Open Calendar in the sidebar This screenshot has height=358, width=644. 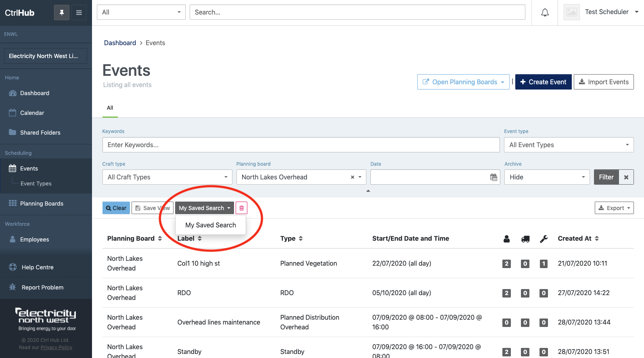coord(32,113)
